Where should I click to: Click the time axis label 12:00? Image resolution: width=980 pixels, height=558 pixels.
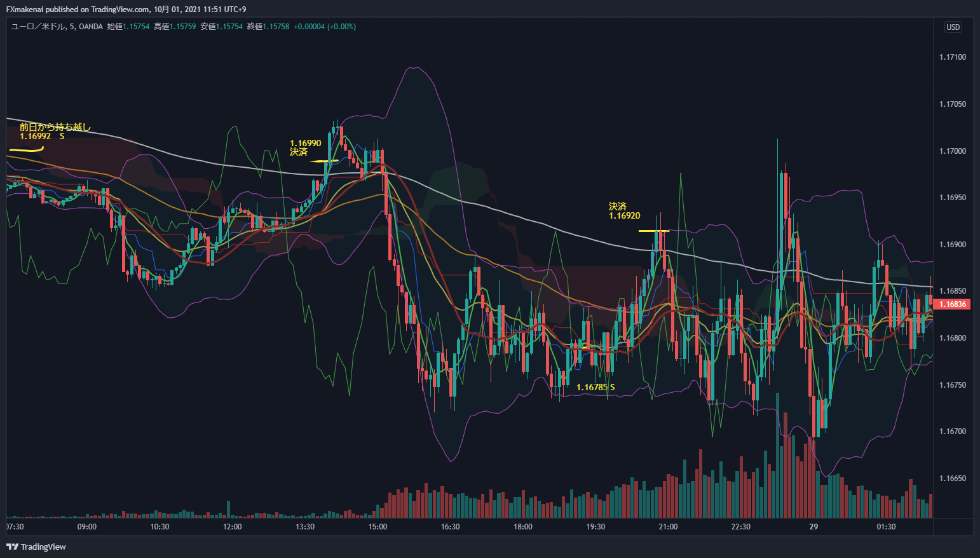[233, 527]
